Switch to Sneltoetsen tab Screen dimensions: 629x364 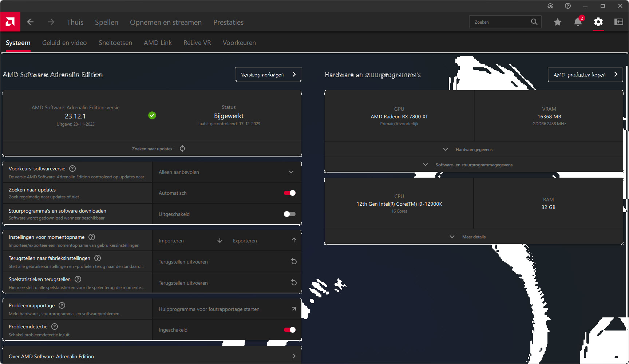115,43
